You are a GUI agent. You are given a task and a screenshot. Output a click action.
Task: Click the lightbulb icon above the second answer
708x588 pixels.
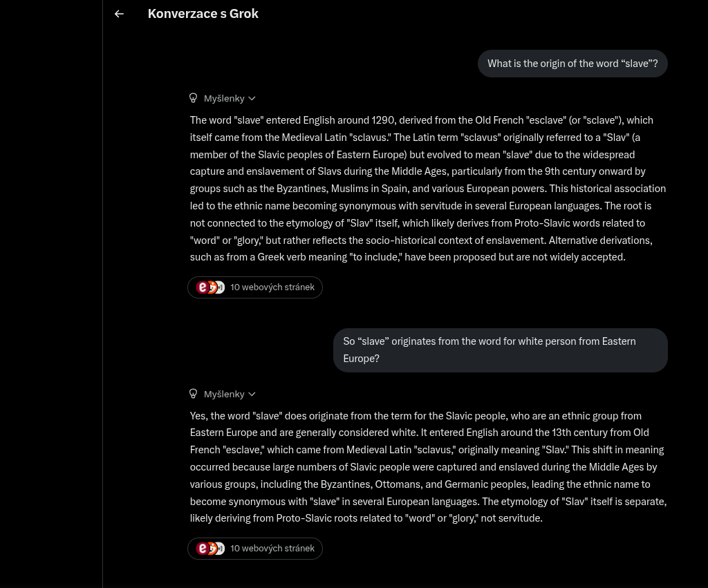point(194,394)
